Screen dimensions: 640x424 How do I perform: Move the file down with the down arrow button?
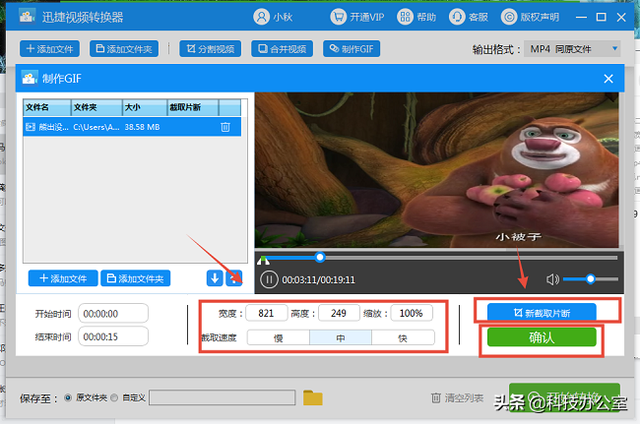(x=215, y=278)
